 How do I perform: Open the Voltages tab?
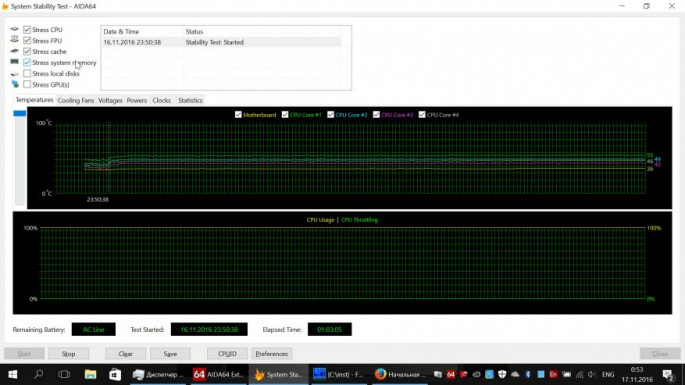(x=110, y=100)
